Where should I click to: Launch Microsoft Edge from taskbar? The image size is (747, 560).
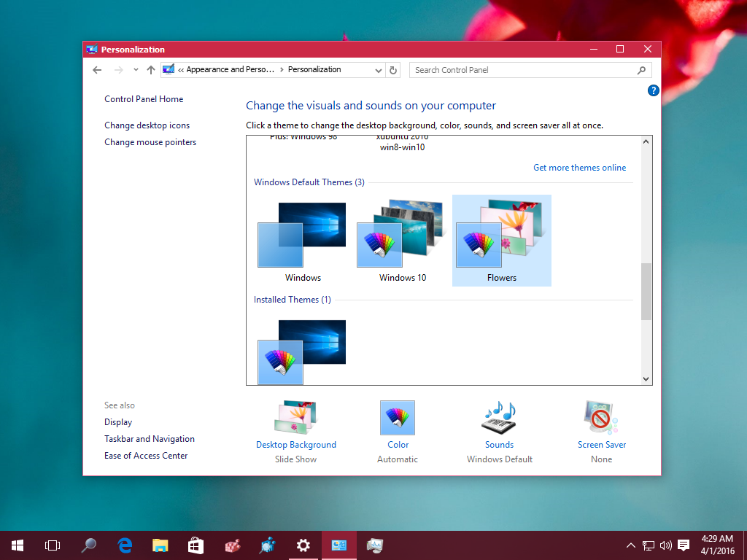coord(125,545)
